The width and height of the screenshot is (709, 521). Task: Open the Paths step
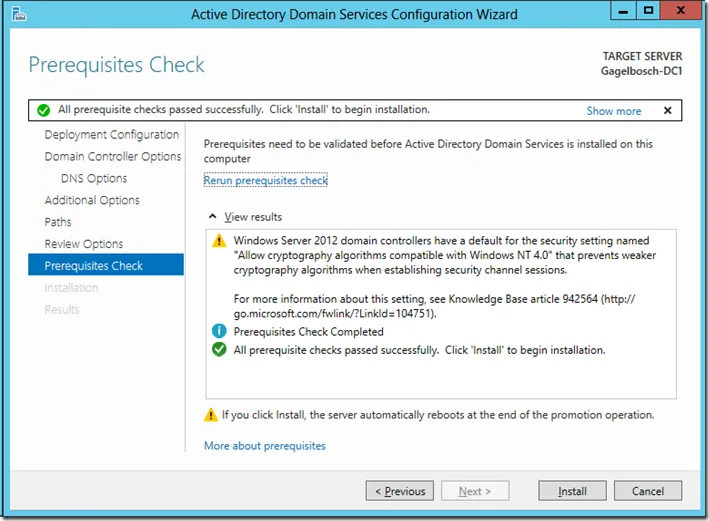(x=58, y=222)
